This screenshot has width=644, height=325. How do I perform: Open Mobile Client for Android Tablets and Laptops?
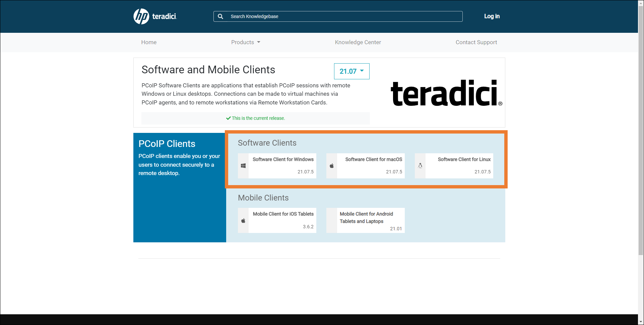click(366, 220)
